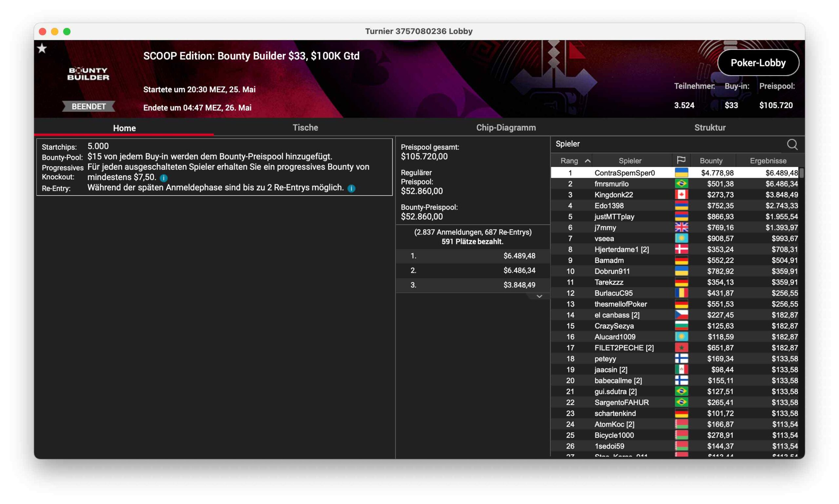
Task: Open the Chip-Diagramm tab
Action: (506, 128)
